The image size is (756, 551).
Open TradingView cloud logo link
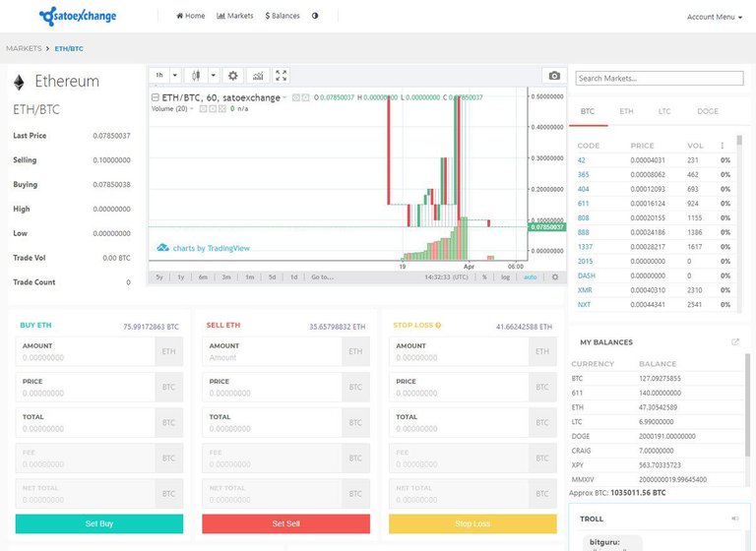coord(163,248)
